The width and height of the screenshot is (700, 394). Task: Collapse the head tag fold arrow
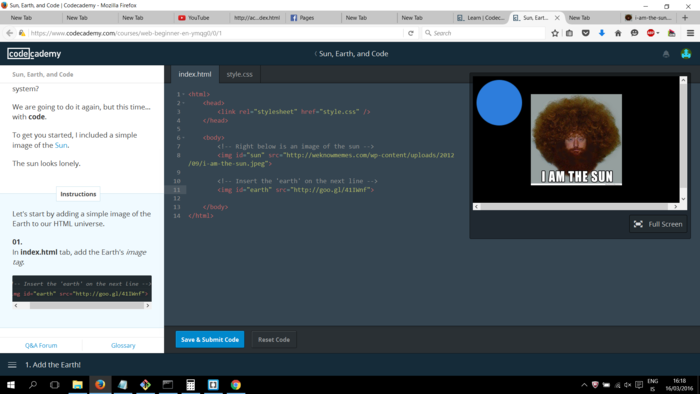tap(183, 103)
